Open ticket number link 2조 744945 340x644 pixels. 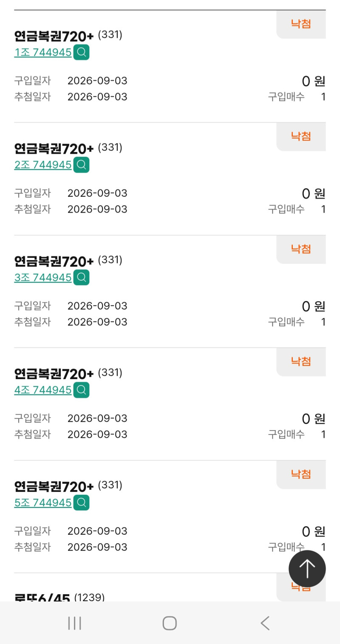43,165
